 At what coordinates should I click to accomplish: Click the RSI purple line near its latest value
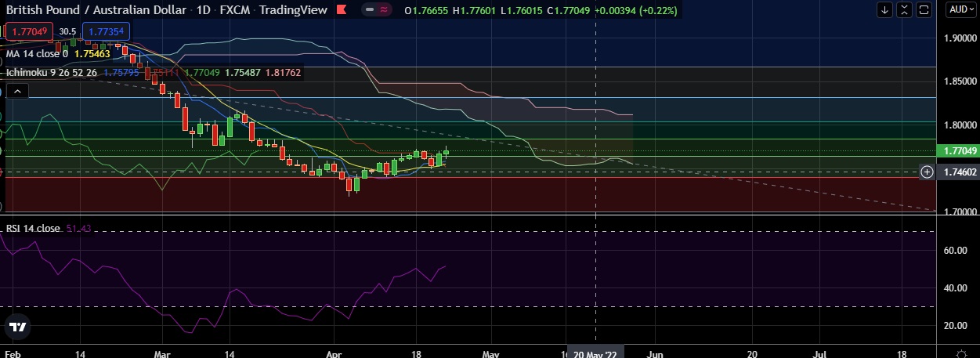(x=443, y=267)
